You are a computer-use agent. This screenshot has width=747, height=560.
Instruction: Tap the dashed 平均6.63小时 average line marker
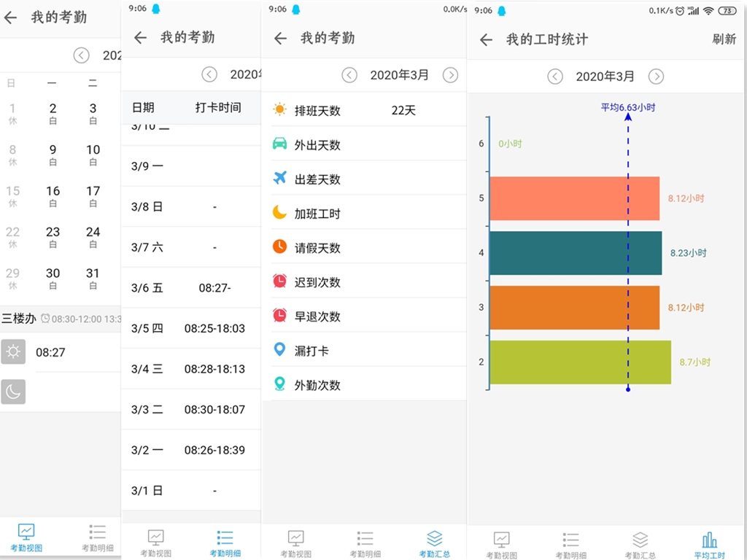(627, 106)
